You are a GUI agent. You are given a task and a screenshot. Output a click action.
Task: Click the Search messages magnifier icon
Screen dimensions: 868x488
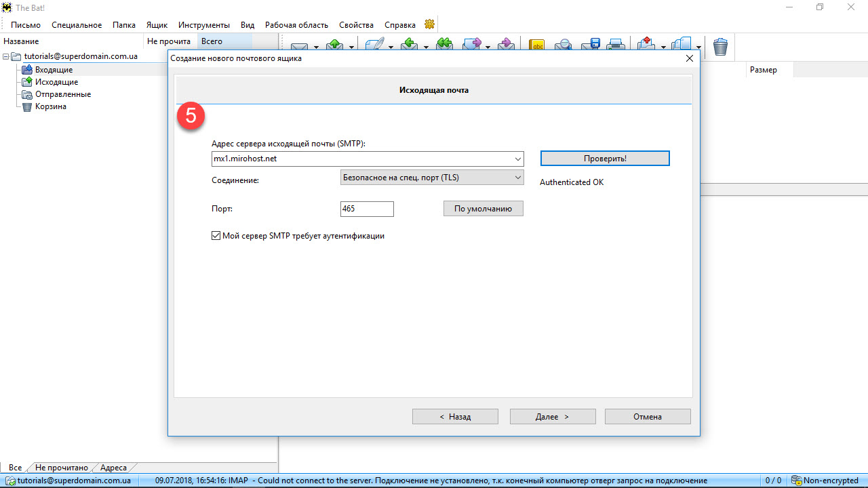click(563, 45)
